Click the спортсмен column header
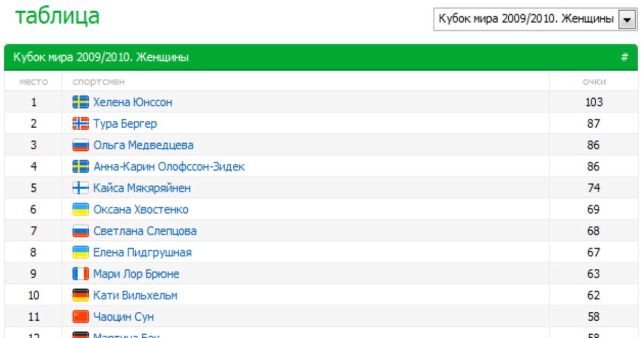Viewport: 644px width, 338px height. [x=94, y=82]
